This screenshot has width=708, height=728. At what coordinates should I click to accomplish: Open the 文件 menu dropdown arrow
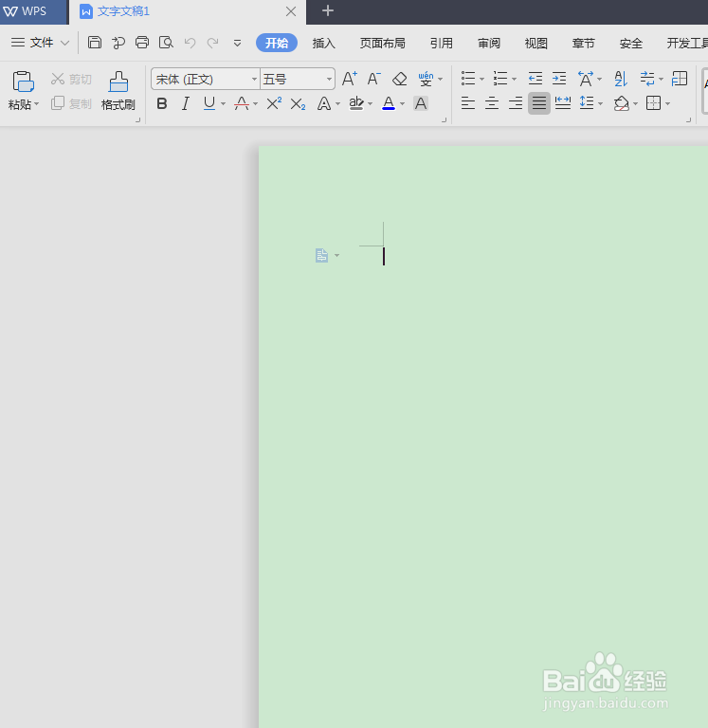click(65, 44)
